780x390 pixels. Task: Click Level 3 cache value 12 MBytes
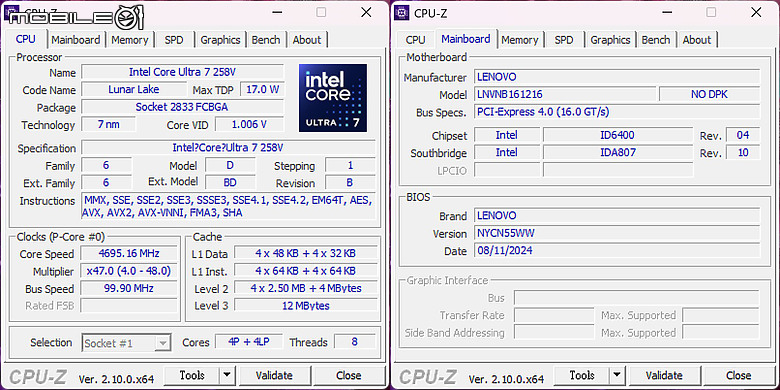[305, 305]
